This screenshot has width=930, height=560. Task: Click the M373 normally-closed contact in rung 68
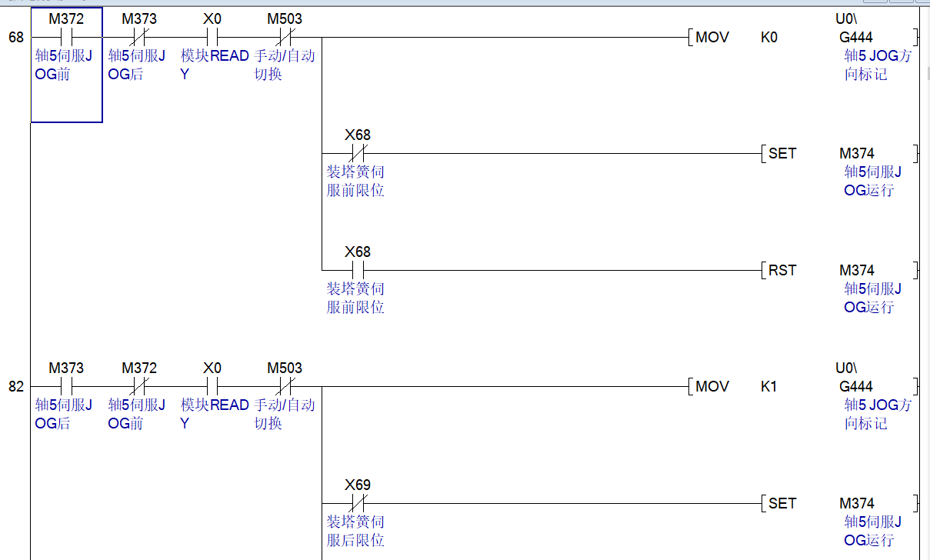[x=139, y=37]
